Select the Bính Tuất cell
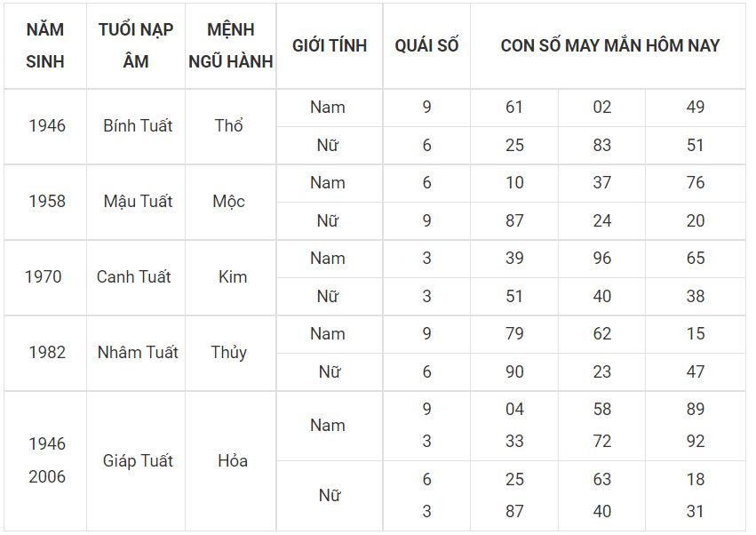756x535 pixels. 138,126
